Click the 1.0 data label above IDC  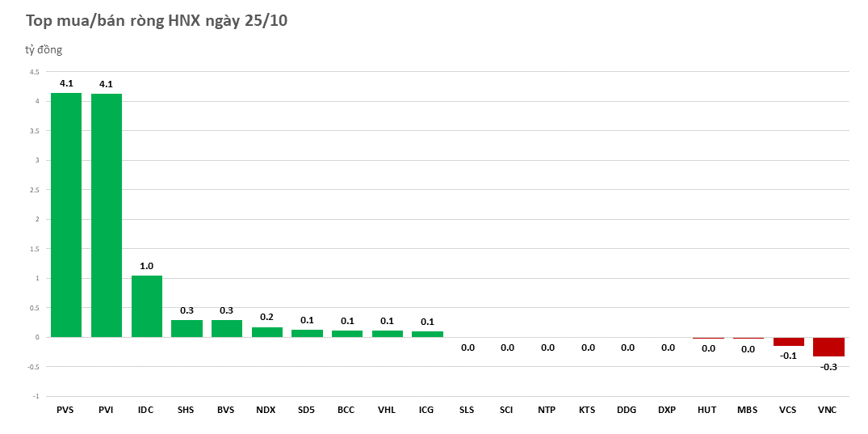click(x=146, y=265)
